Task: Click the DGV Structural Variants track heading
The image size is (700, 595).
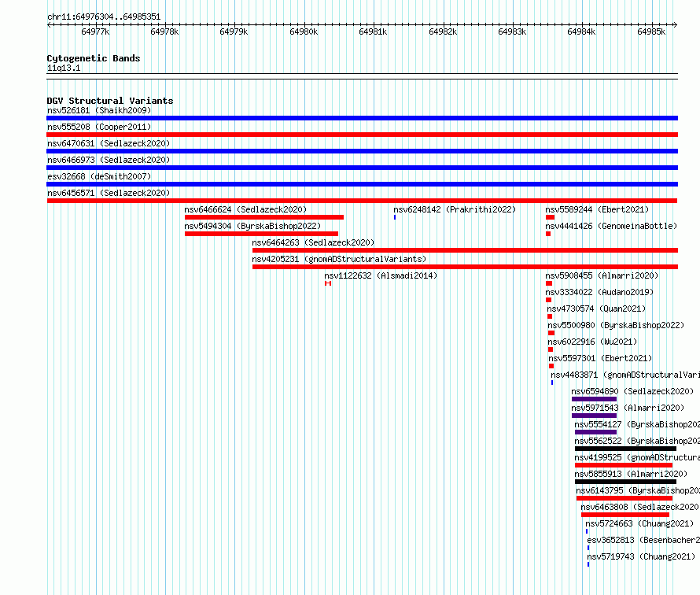Action: (110, 101)
